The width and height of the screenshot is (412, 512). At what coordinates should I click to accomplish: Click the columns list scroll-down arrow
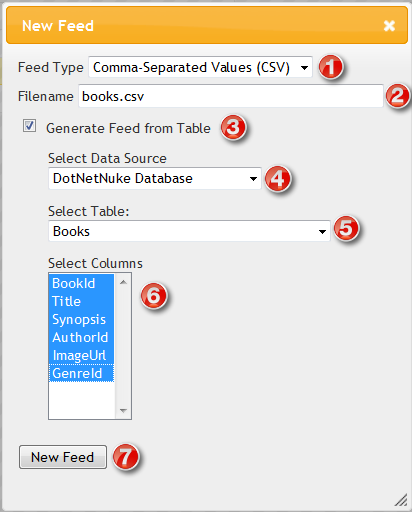click(x=123, y=410)
